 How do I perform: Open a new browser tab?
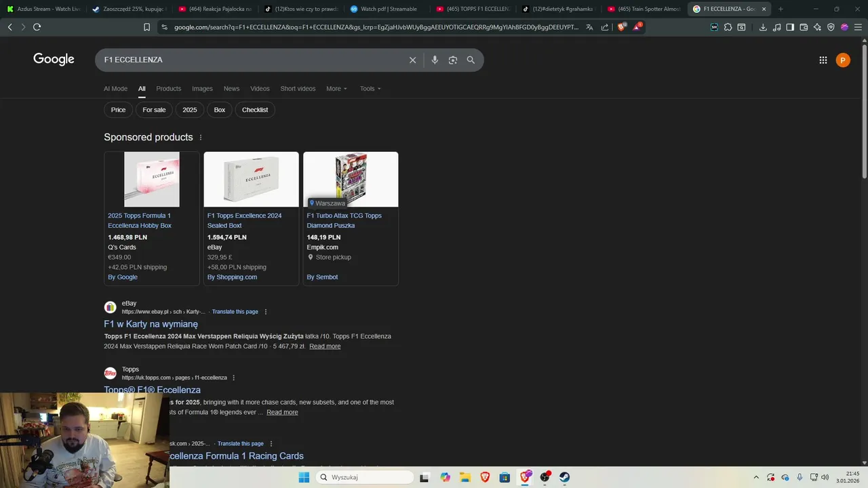[x=781, y=9]
